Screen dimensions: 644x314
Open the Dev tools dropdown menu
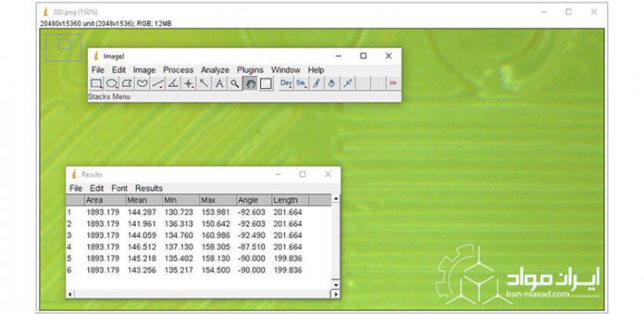286,84
